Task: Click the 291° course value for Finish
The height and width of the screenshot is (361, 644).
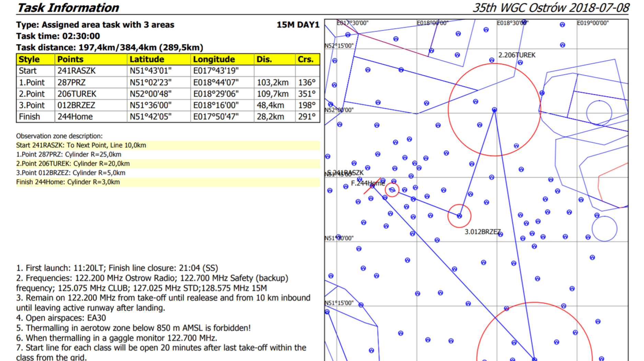Action: click(307, 117)
